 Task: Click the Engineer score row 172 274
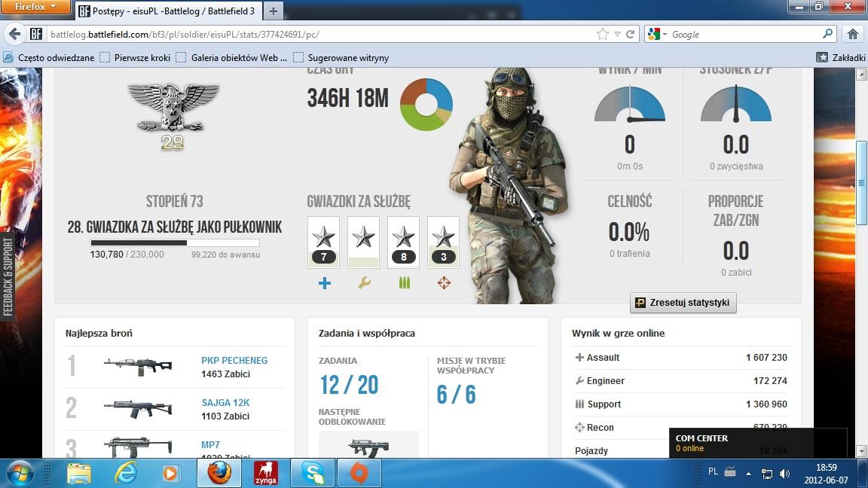pos(681,380)
